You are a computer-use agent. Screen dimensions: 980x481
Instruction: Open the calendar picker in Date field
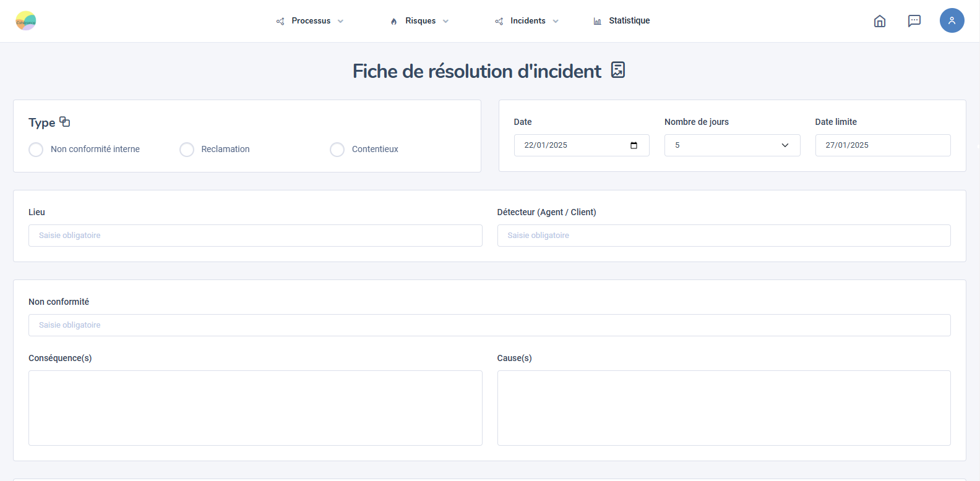[634, 145]
